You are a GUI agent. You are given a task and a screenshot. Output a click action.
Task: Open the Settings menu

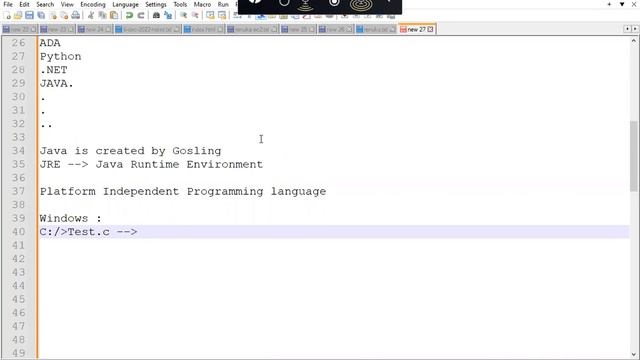pos(156,4)
